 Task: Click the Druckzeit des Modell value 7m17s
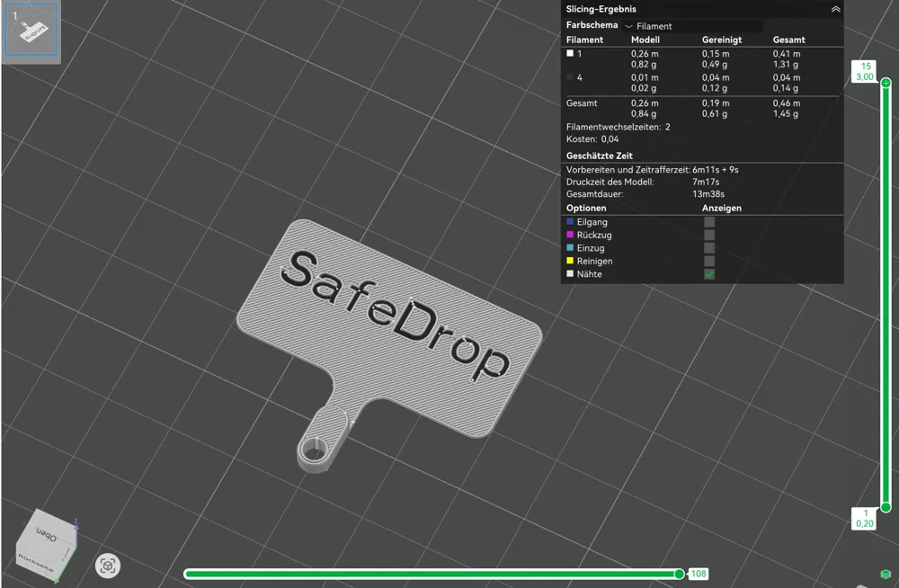[706, 182]
